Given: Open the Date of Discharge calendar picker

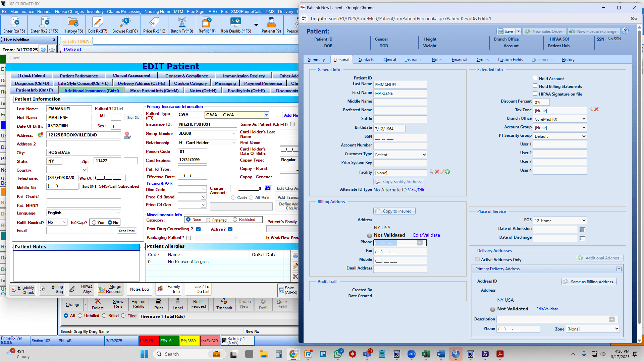Looking at the screenshot, I should pyautogui.click(x=582, y=239).
